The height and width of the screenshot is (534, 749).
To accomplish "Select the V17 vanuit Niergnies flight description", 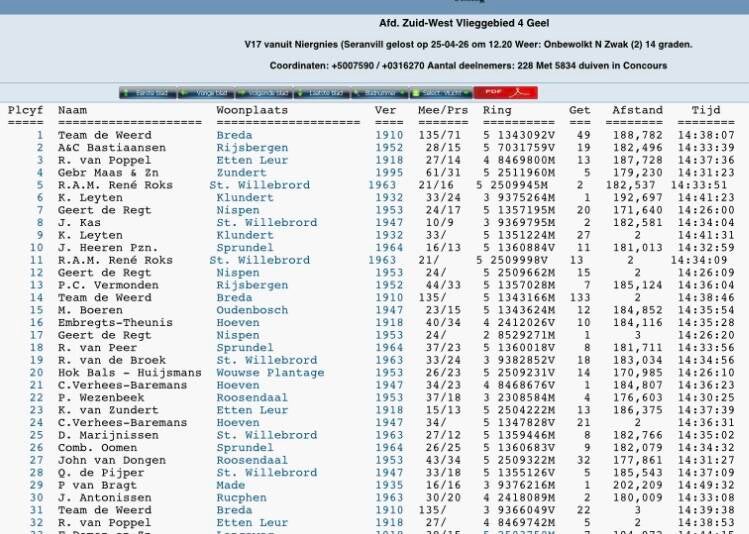I will pos(468,44).
